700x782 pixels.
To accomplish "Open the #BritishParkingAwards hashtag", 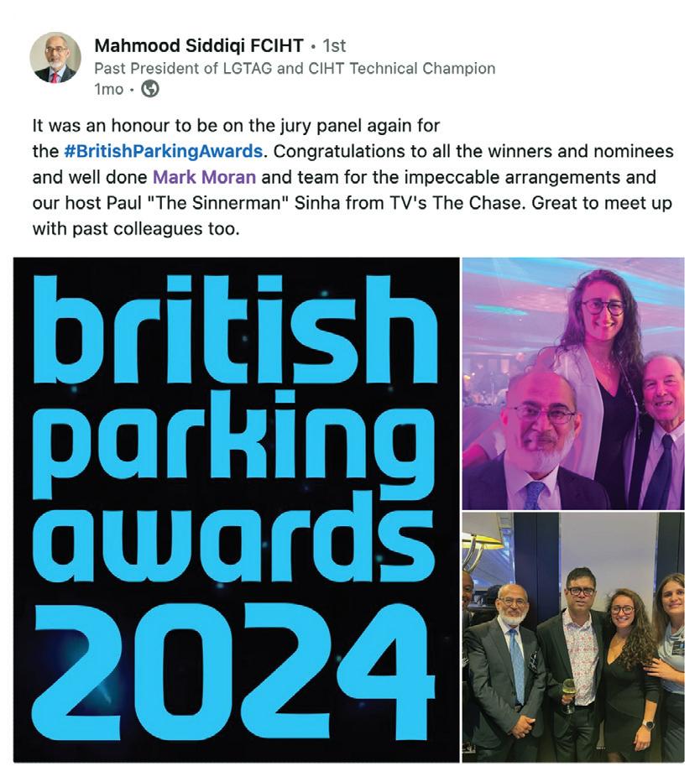I will (163, 151).
